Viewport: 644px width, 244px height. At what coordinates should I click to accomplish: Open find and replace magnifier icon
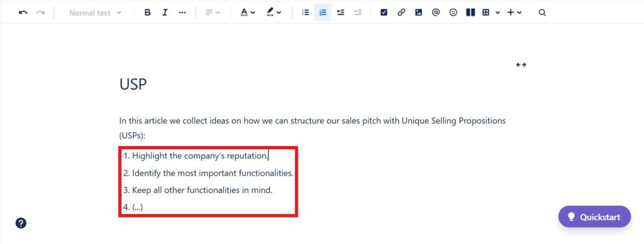(x=542, y=13)
